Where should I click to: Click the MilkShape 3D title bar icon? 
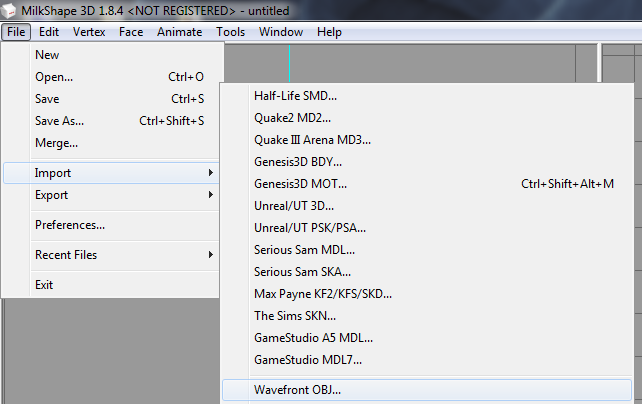(x=8, y=10)
